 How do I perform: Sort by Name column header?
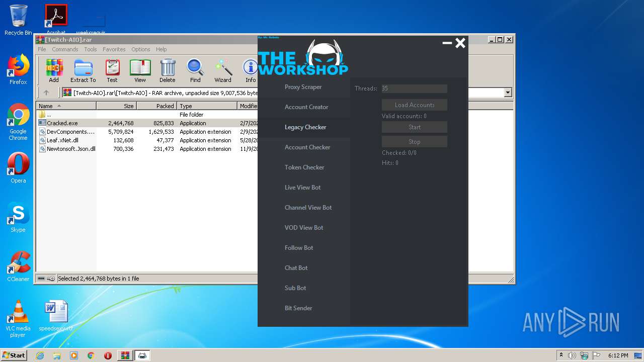(66, 106)
